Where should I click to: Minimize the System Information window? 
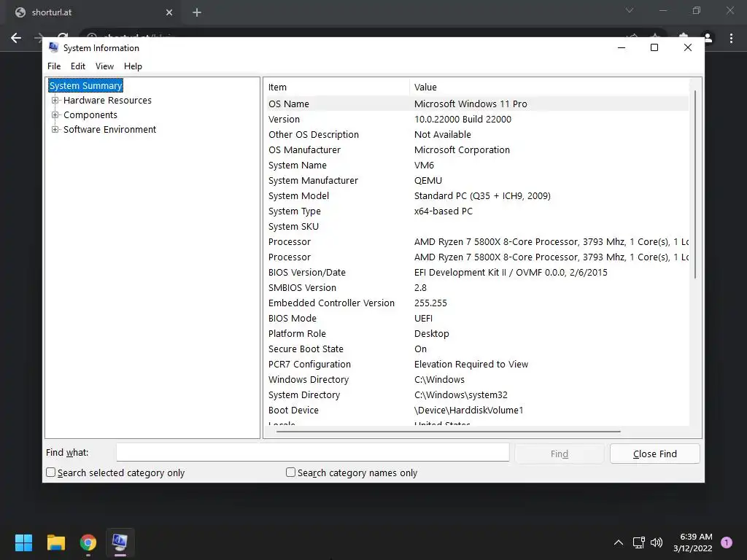coord(622,47)
